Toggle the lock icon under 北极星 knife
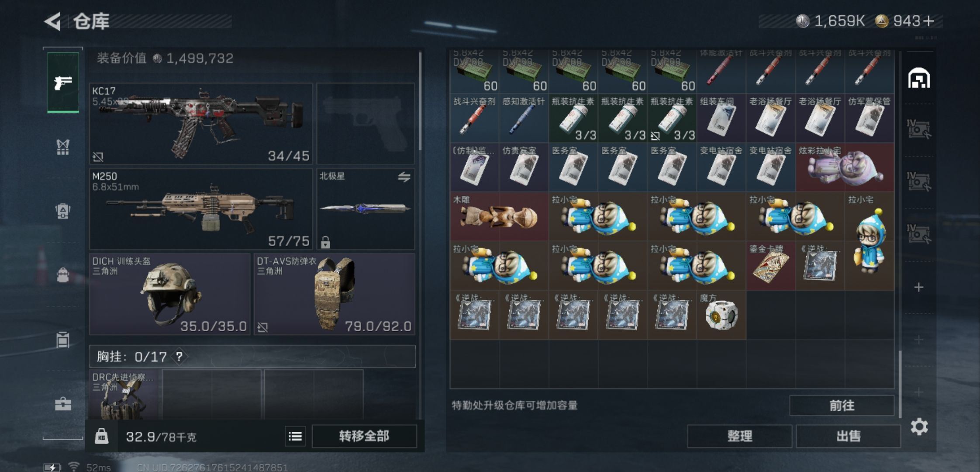This screenshot has height=472, width=980. [x=325, y=242]
